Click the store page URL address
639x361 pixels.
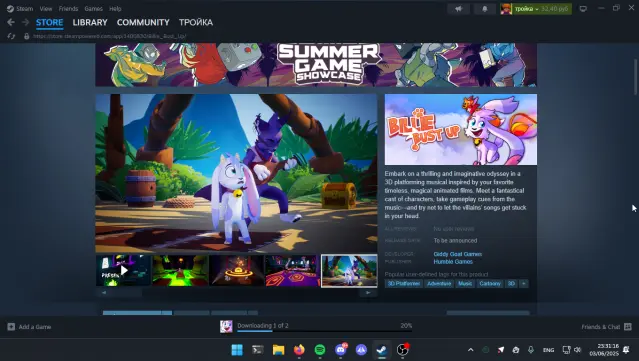(x=110, y=36)
